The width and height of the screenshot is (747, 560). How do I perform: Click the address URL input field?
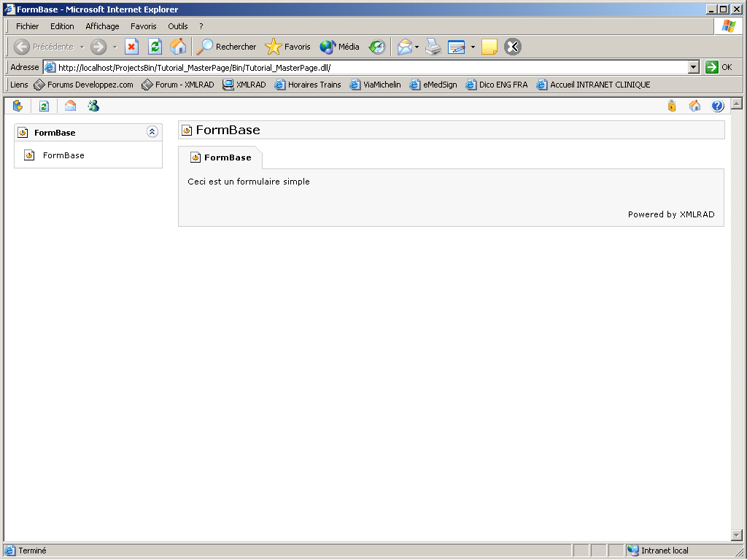click(365, 67)
